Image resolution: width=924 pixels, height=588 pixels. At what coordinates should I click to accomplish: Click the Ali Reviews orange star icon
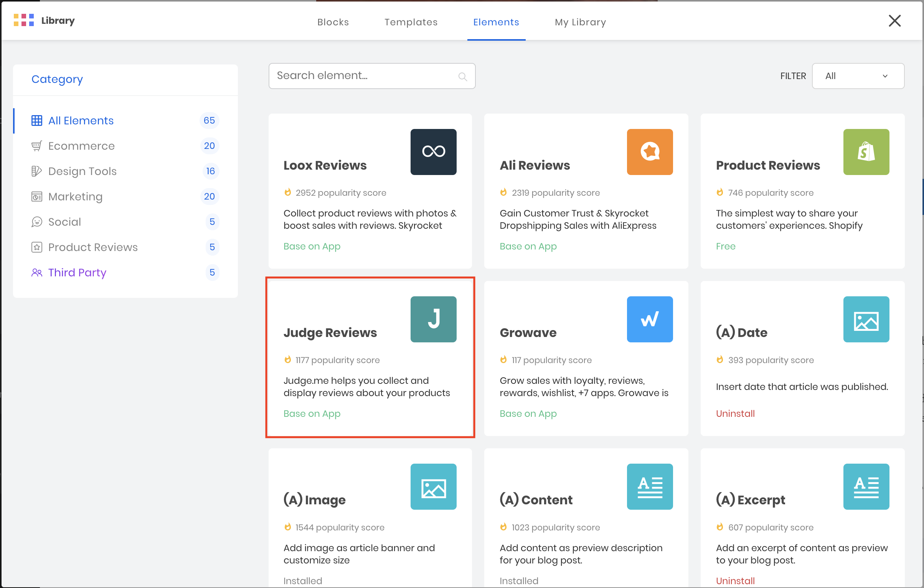coord(650,152)
